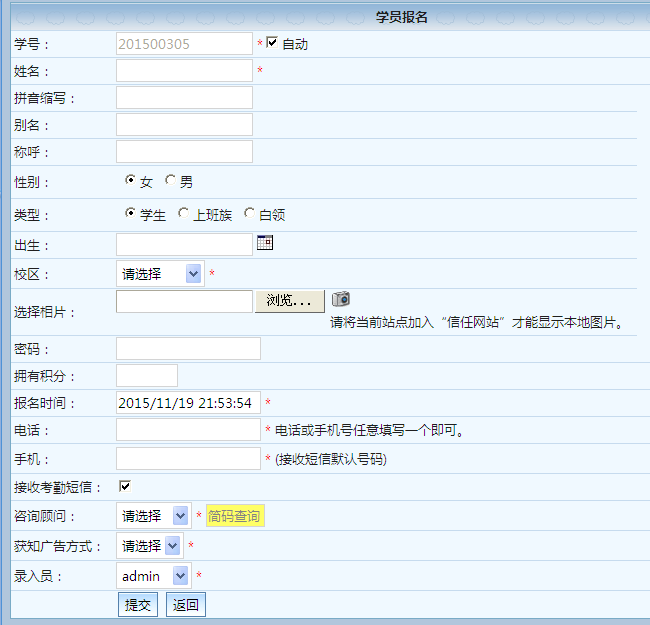Expand the 校区 campus dropdown
The height and width of the screenshot is (625, 650).
pyautogui.click(x=160, y=274)
